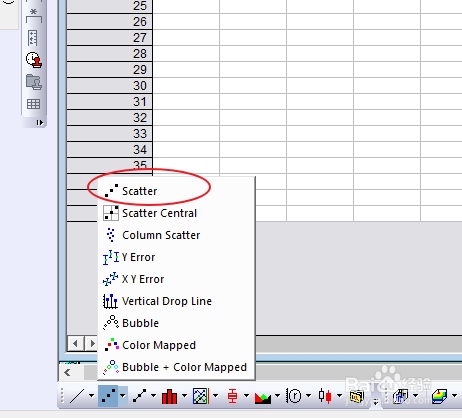
Task: Click the clock-and-stamp date/time icon
Action: (x=34, y=60)
